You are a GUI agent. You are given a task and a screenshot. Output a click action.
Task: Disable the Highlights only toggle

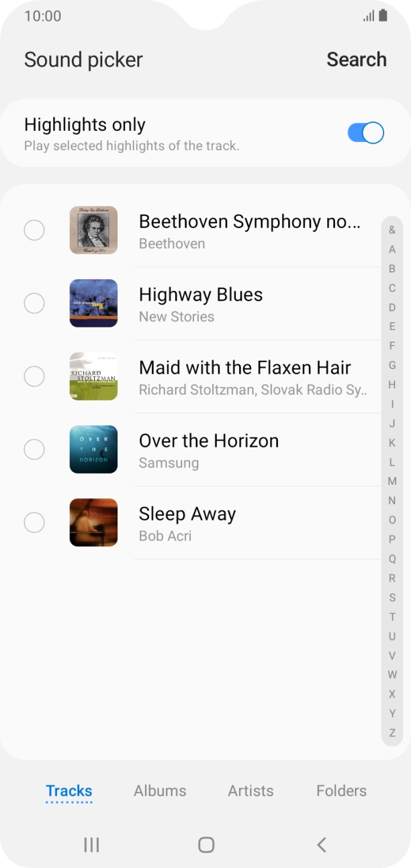tap(365, 132)
